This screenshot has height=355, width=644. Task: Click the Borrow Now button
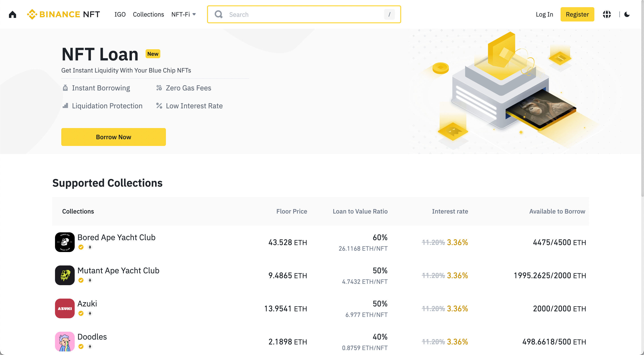(114, 137)
